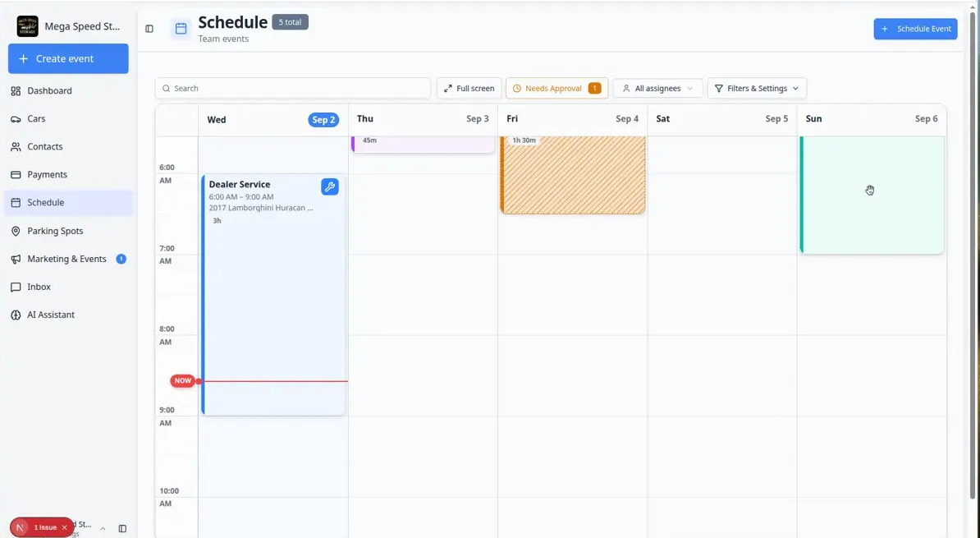Click the megaphone Marketing icon
The height and width of the screenshot is (538, 980).
(16, 259)
